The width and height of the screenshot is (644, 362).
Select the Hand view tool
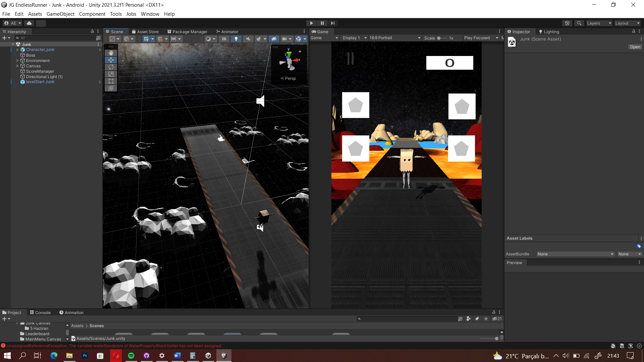pyautogui.click(x=111, y=53)
